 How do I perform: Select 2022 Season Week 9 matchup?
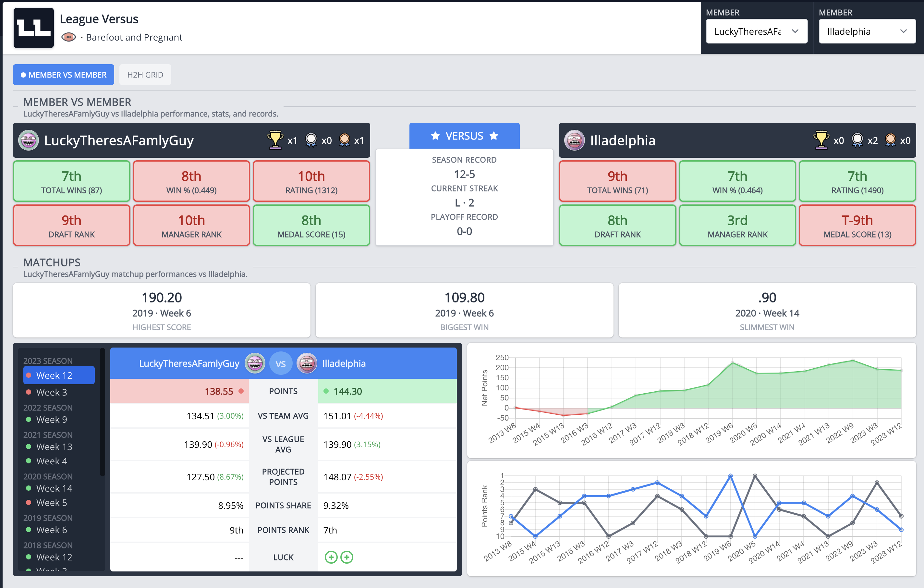pos(59,419)
